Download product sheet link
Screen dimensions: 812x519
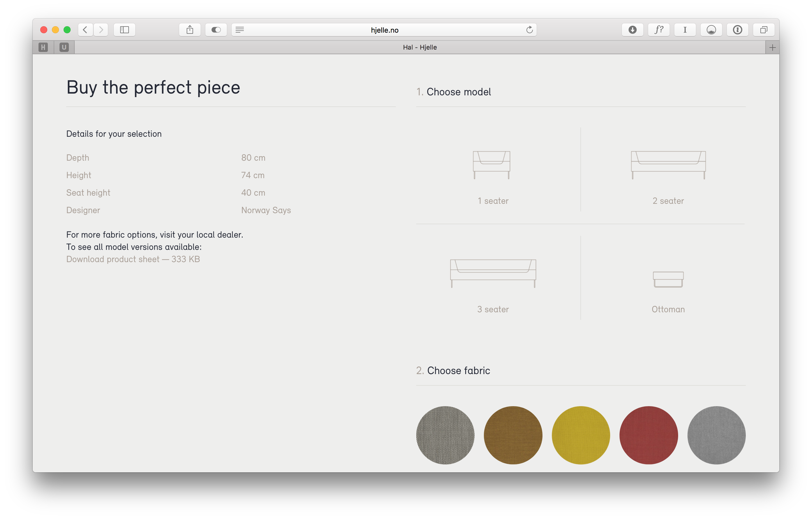coord(133,259)
